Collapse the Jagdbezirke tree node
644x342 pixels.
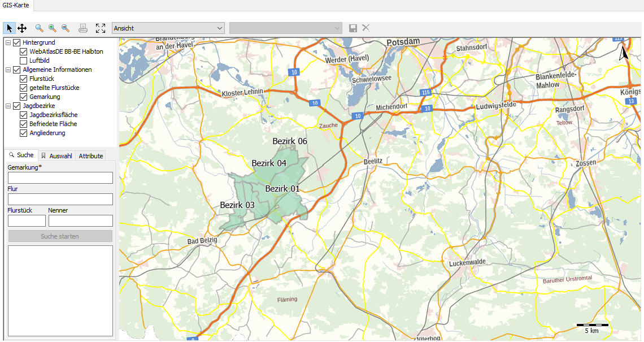point(8,106)
